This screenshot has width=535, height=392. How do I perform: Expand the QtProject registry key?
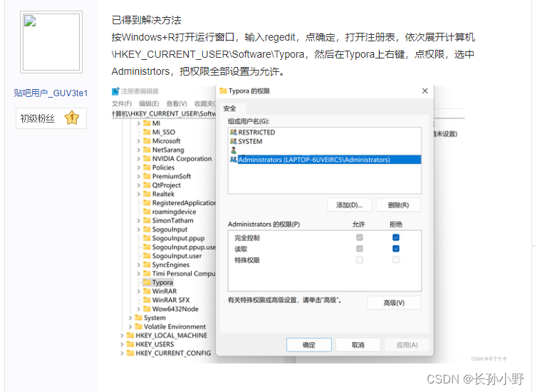point(138,185)
